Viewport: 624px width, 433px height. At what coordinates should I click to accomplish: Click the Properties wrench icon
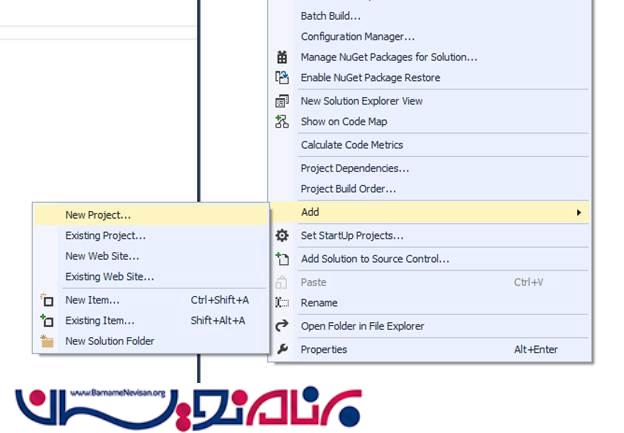coord(282,350)
